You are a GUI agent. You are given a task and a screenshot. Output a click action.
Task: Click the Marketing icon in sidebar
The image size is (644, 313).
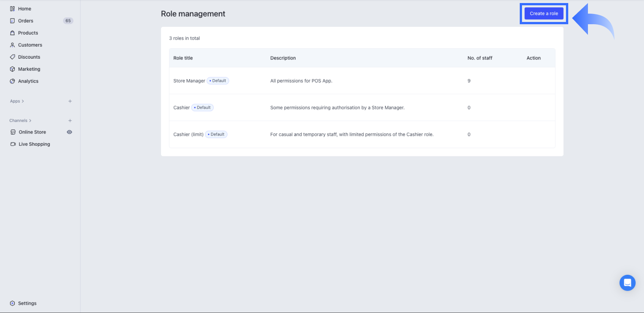[13, 69]
